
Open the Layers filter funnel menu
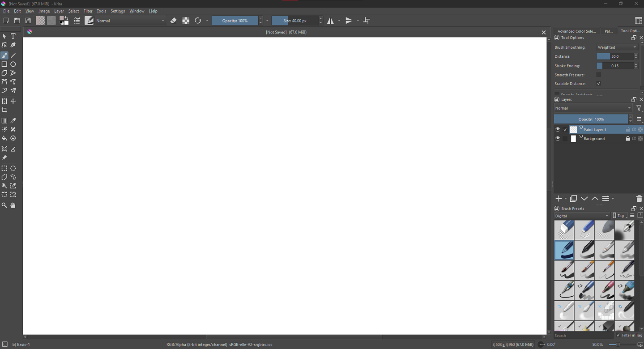tap(639, 108)
